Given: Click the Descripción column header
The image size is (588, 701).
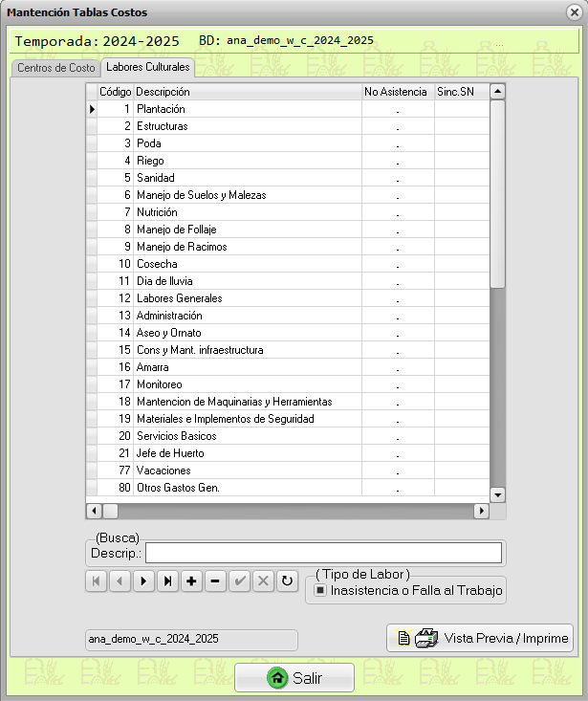Looking at the screenshot, I should pyautogui.click(x=248, y=92).
